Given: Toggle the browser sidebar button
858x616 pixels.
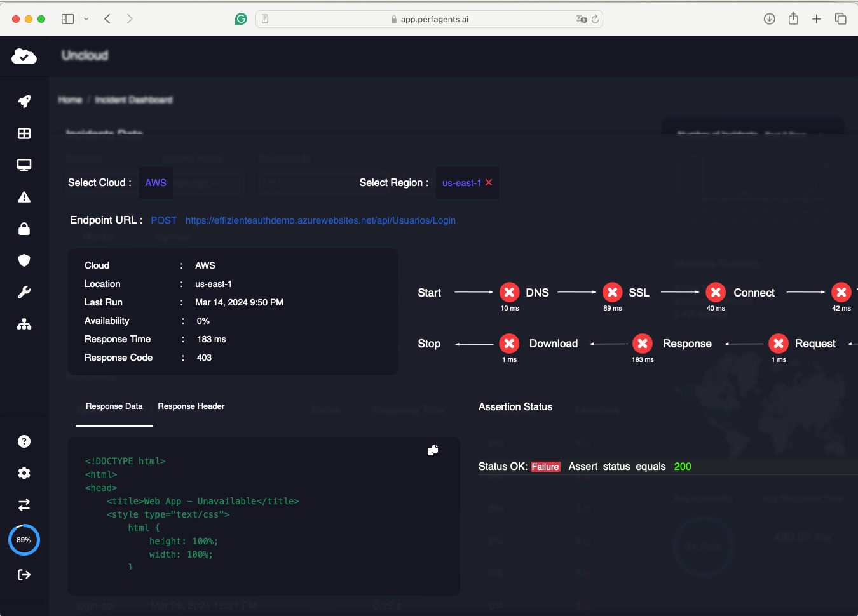Looking at the screenshot, I should point(67,19).
